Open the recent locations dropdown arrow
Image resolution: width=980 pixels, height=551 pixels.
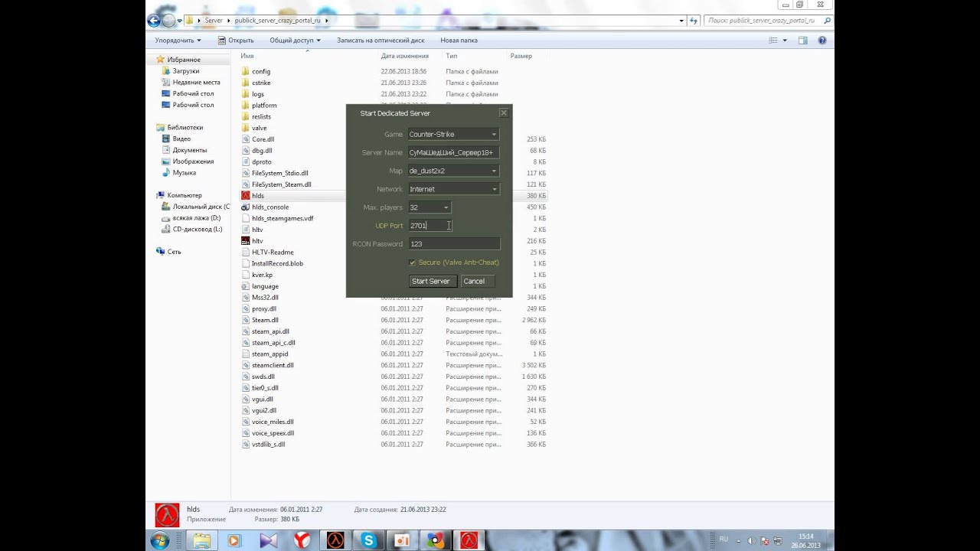tap(180, 21)
